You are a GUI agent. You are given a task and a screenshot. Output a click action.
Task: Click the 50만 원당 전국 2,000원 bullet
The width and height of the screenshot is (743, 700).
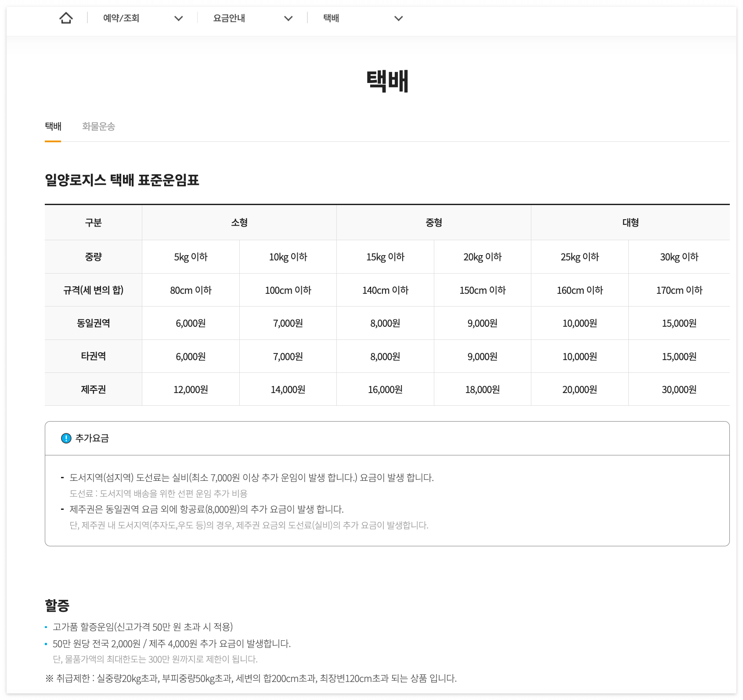pos(172,644)
